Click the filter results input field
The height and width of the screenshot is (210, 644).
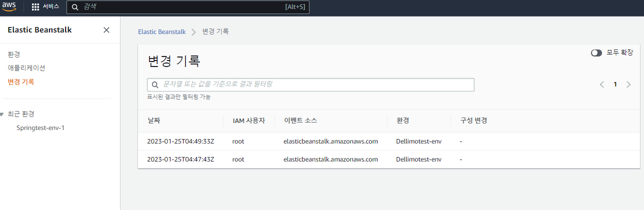coord(310,84)
